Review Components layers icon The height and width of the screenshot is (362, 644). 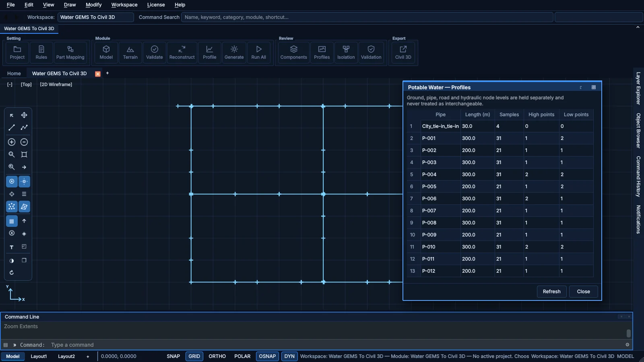point(294,53)
